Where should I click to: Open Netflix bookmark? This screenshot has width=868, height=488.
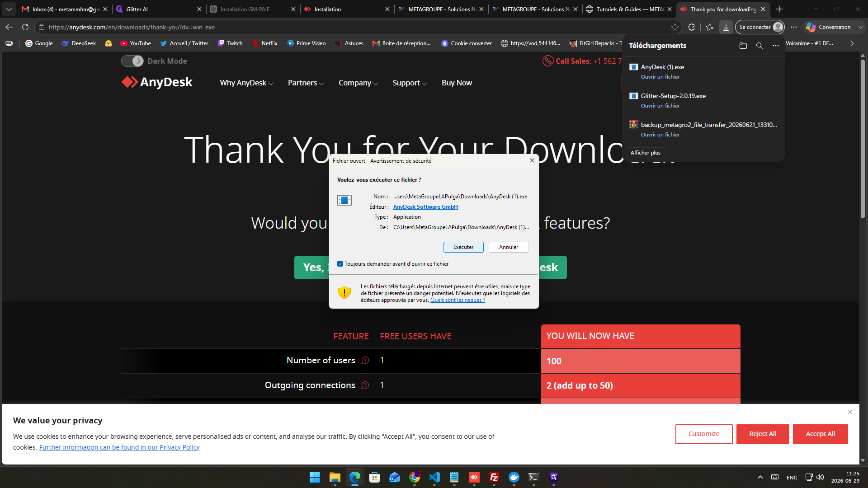coord(264,43)
